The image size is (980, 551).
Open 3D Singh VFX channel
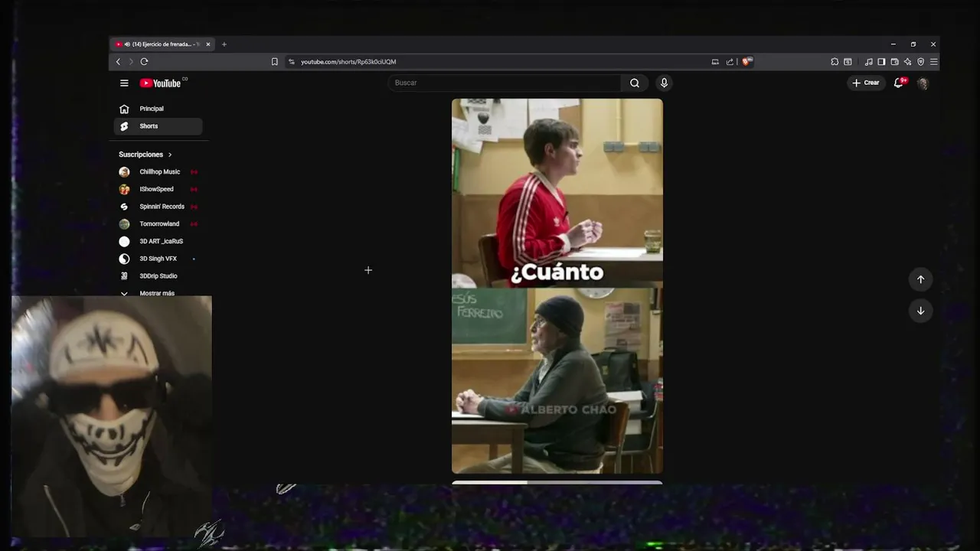click(158, 259)
